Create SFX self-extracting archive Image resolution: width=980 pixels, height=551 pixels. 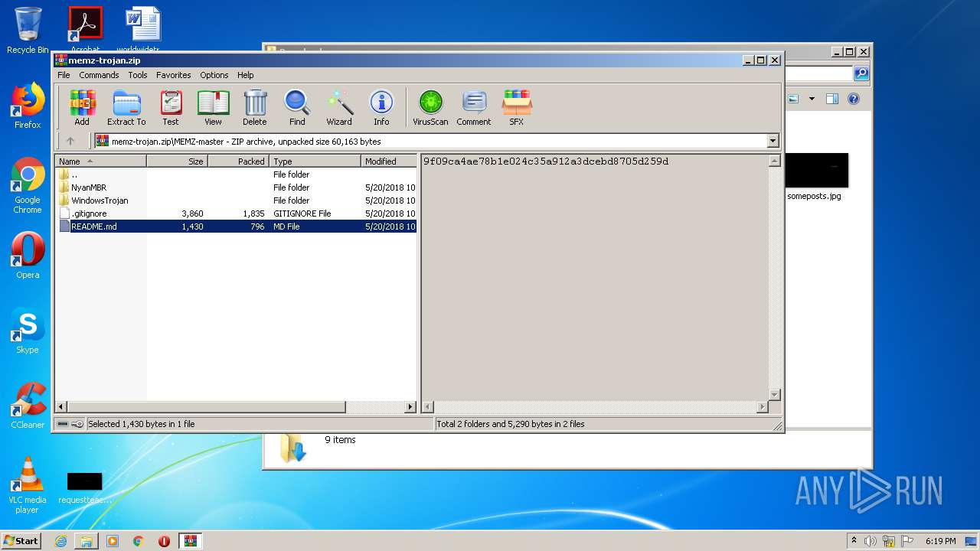coord(517,107)
